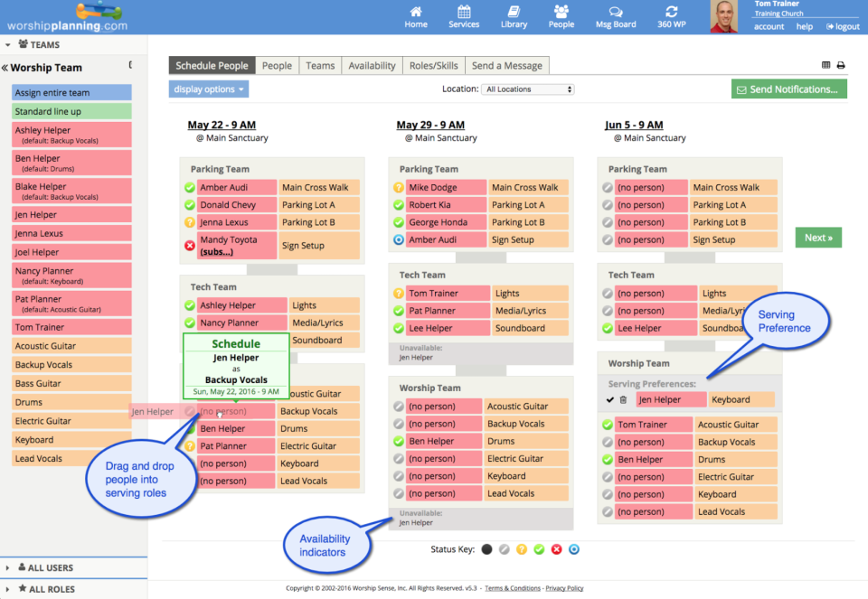Expand Mandy Toyota's subs link
This screenshot has width=868, height=599.
216,252
